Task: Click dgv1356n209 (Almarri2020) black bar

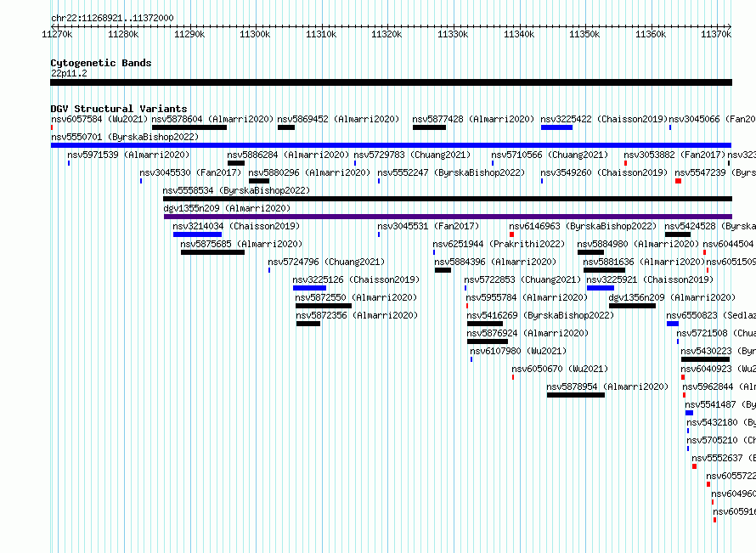Action: click(632, 306)
